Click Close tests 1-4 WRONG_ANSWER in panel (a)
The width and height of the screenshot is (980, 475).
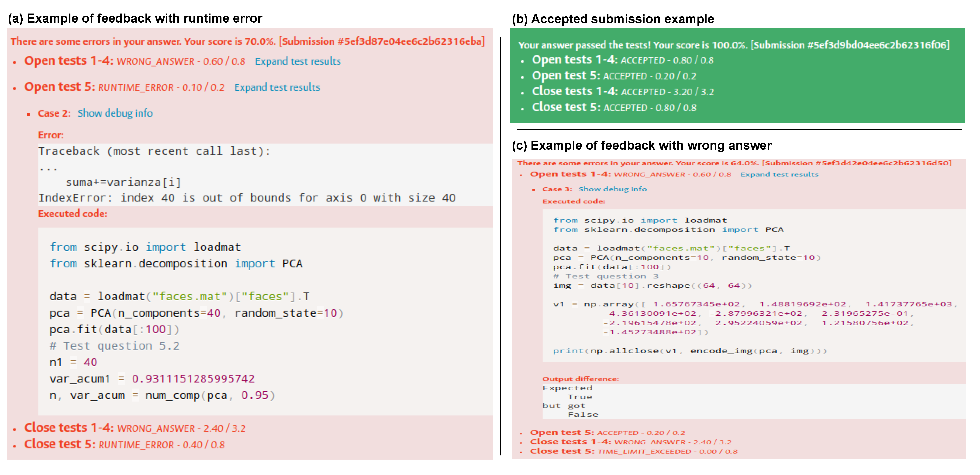pos(69,428)
